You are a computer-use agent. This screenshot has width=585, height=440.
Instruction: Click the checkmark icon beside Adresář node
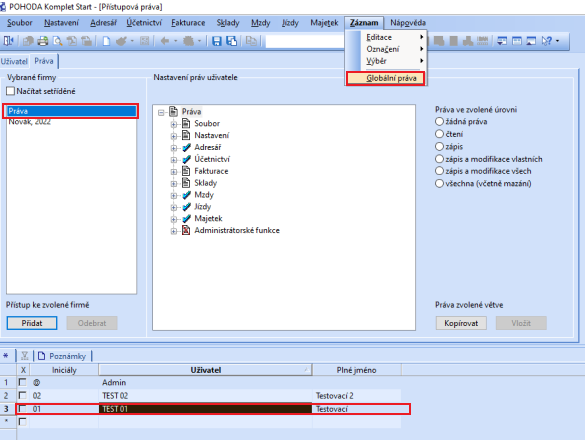[x=186, y=147]
